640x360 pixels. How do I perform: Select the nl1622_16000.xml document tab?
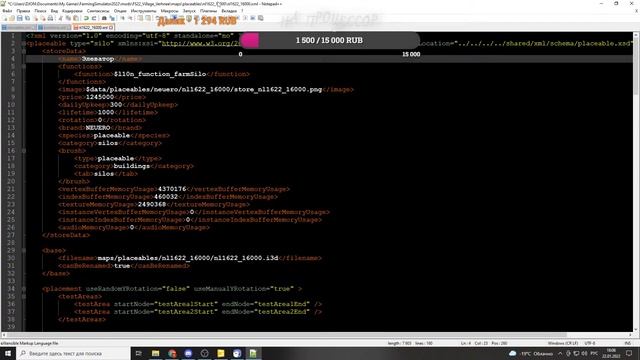(93, 27)
